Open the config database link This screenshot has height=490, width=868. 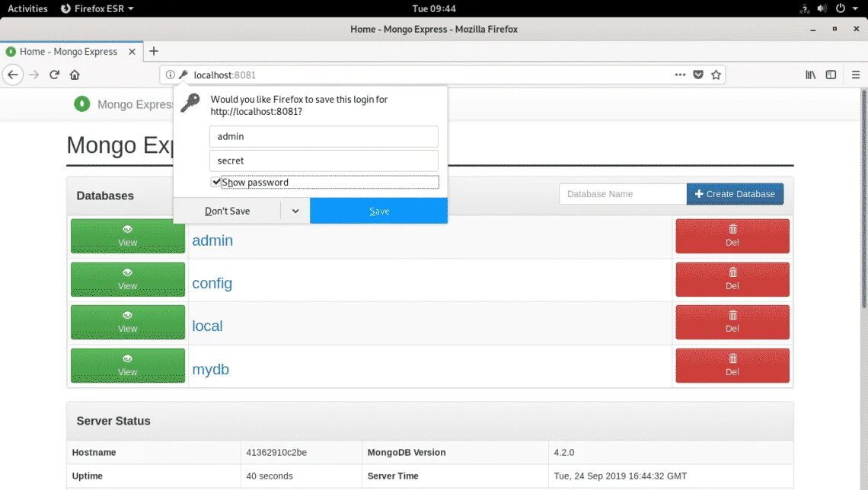[x=212, y=283]
